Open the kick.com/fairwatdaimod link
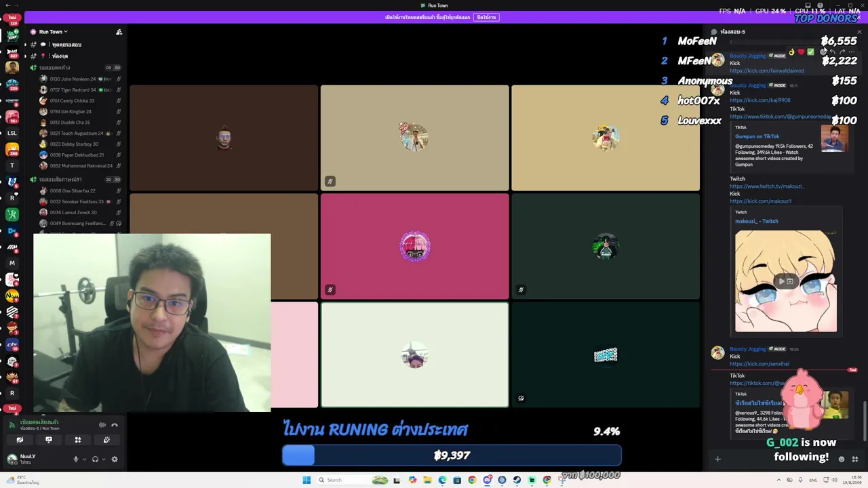 point(767,70)
